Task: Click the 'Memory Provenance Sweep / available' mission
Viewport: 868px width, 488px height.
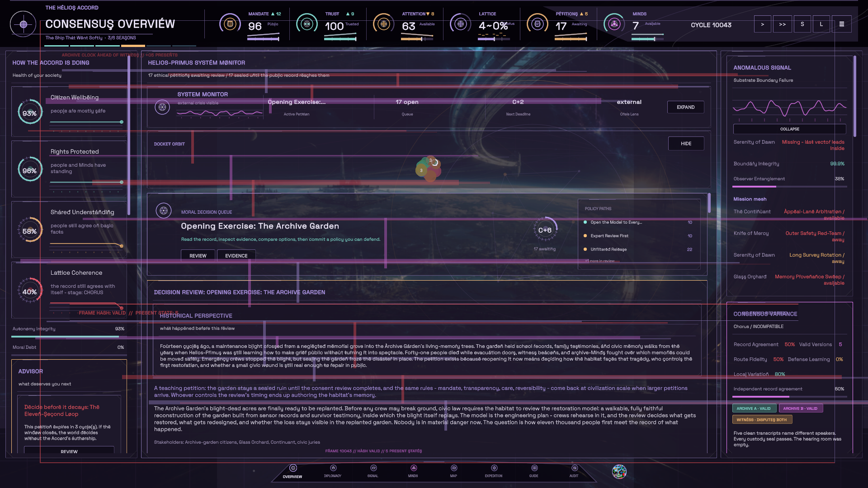Action: [x=810, y=280]
